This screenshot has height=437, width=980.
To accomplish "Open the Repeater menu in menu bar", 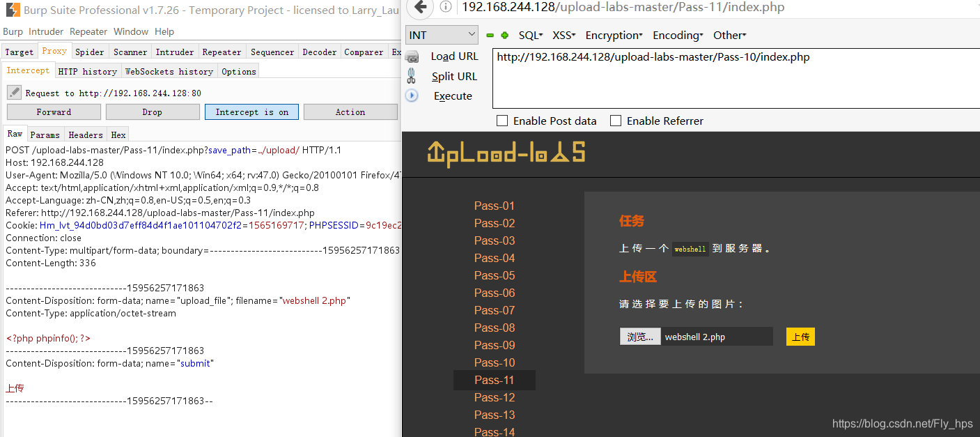I will (x=88, y=31).
